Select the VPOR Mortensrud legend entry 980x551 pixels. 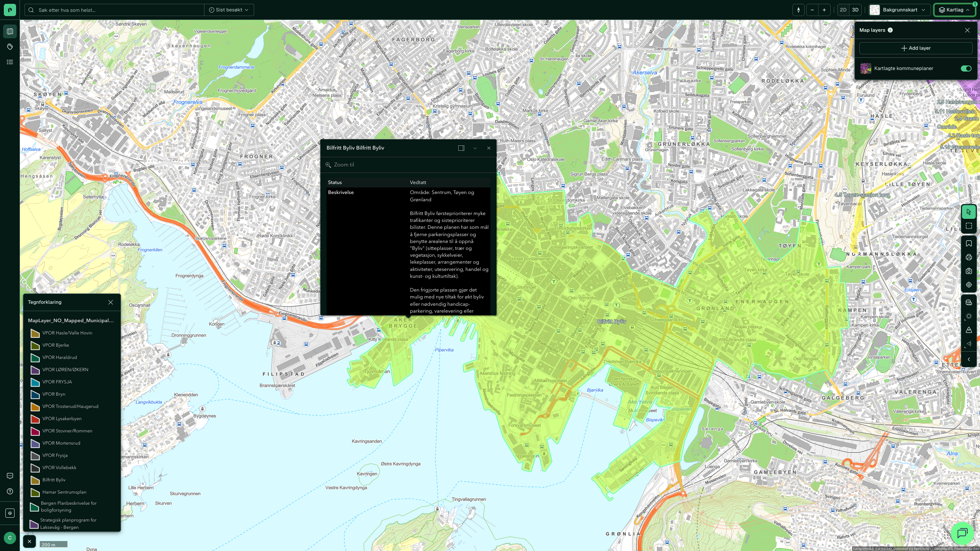61,443
